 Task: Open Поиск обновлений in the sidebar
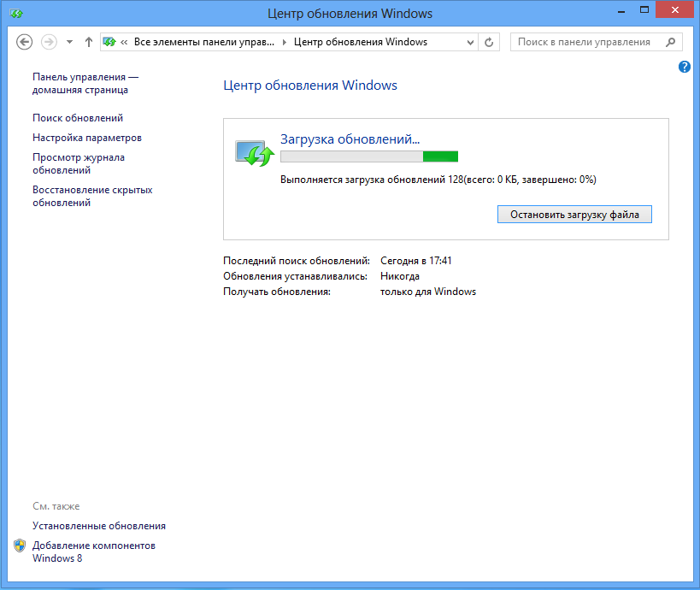tap(78, 118)
